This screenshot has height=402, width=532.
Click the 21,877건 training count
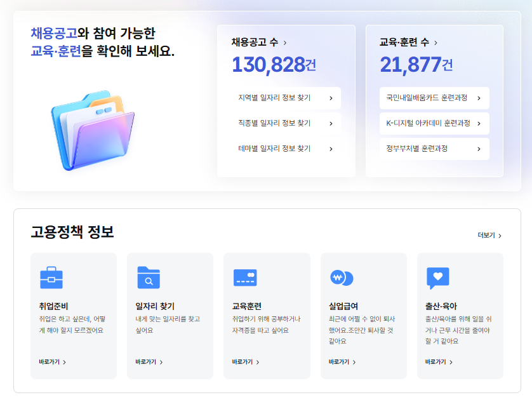(x=416, y=65)
